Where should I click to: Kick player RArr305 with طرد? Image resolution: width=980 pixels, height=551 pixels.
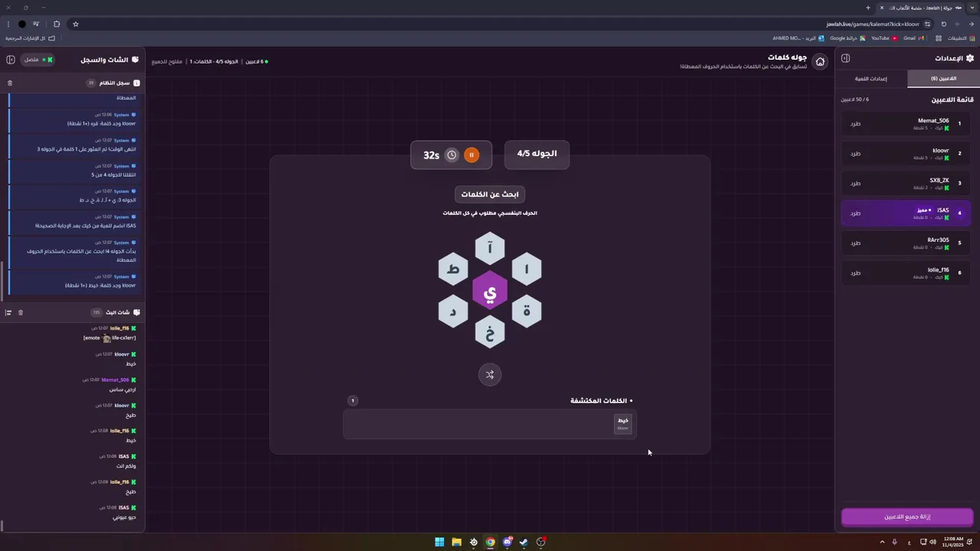click(x=855, y=243)
